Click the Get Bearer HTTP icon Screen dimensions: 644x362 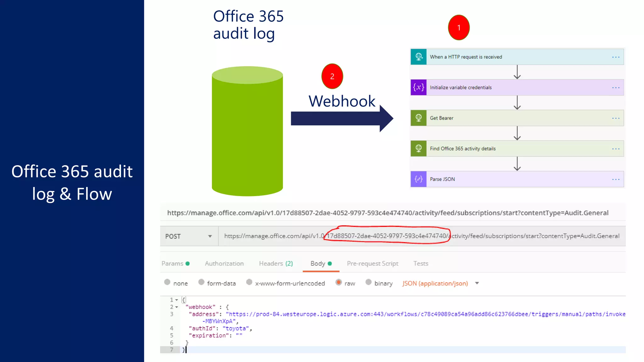click(419, 118)
